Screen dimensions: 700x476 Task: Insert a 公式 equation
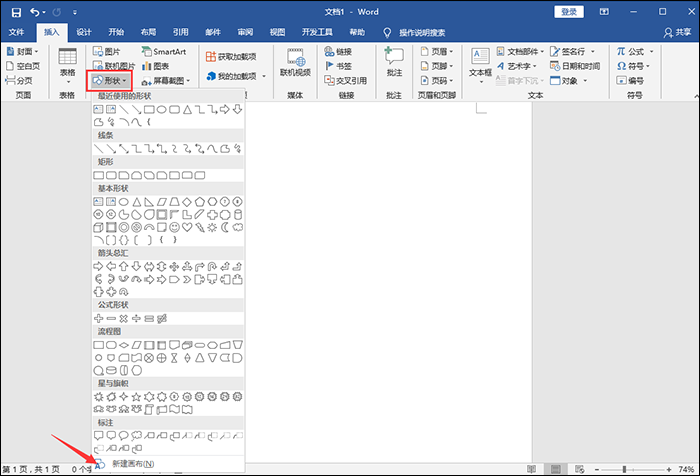click(x=635, y=51)
